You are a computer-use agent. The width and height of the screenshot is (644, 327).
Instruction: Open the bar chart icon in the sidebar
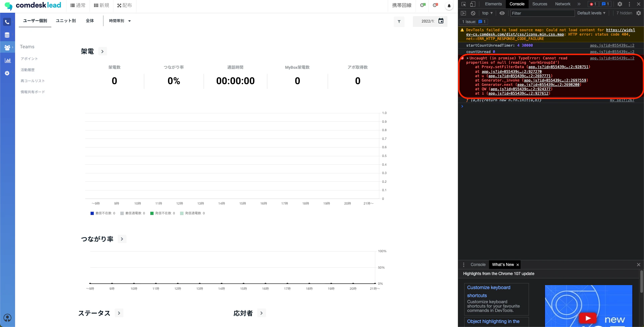7,60
